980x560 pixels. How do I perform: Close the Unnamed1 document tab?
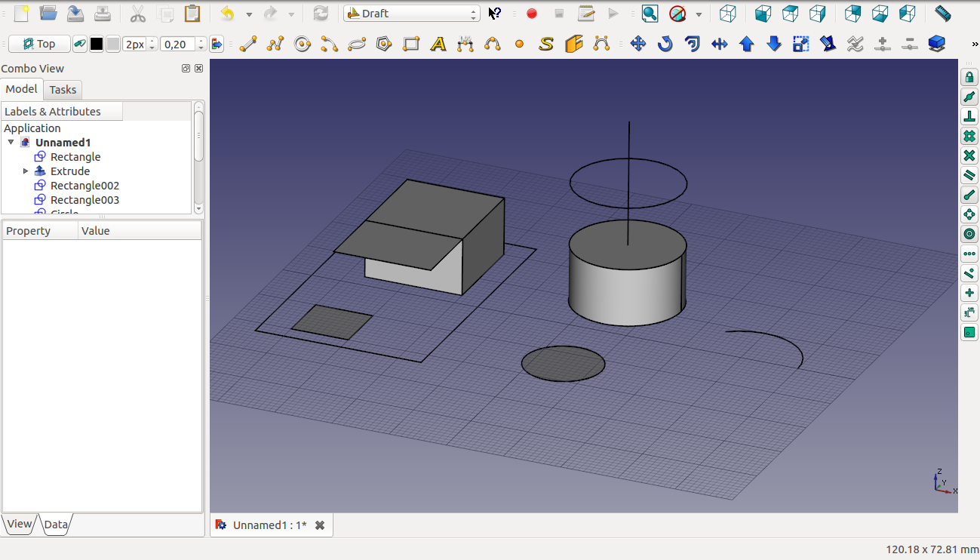pyautogui.click(x=320, y=525)
